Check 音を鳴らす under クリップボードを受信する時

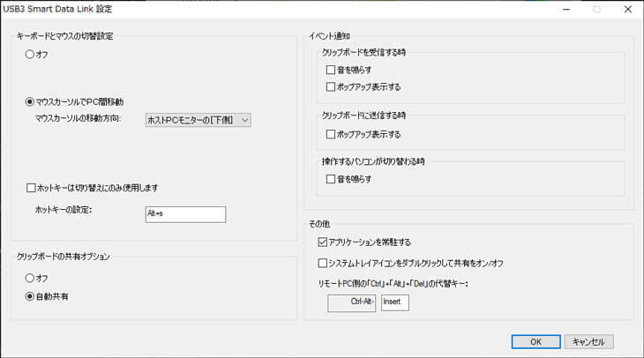[331, 69]
